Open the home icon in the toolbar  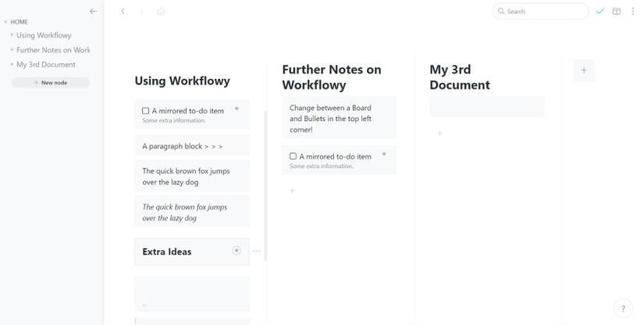(x=161, y=12)
